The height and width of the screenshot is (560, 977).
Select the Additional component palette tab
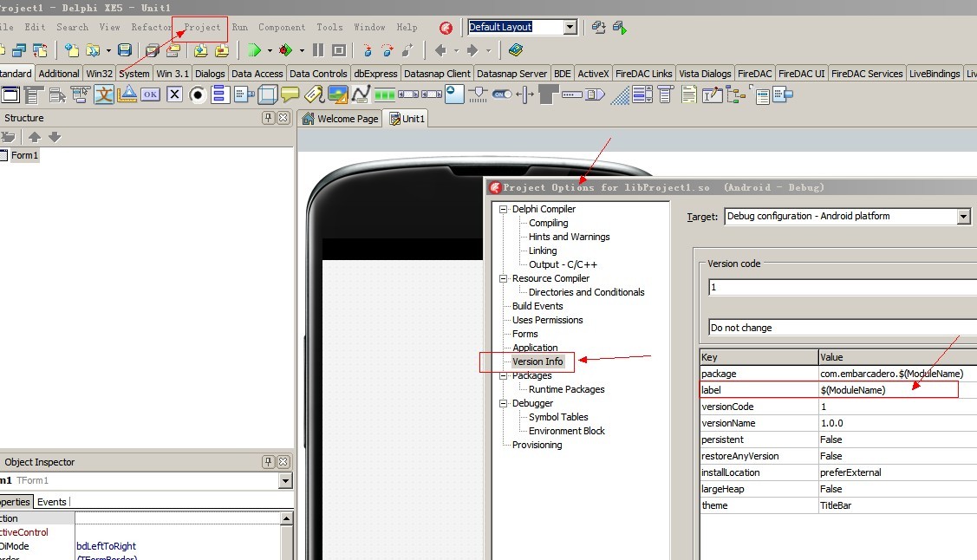(x=59, y=74)
